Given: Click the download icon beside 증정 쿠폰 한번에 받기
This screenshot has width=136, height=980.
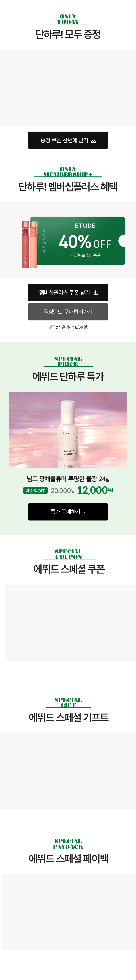Looking at the screenshot, I should [94, 140].
